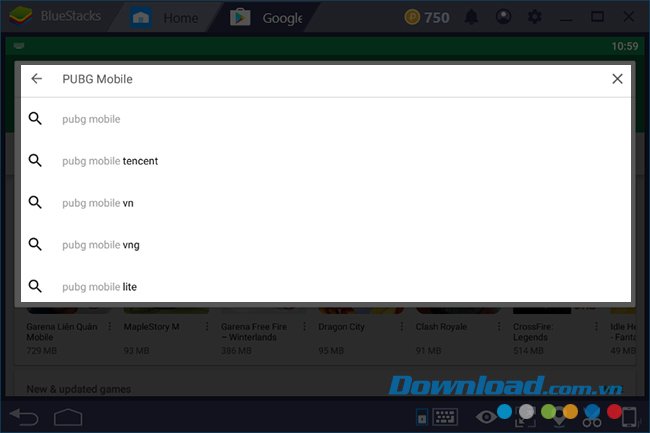Open options menu for CrossFire: Legends
The image size is (650, 433).
pos(596,327)
